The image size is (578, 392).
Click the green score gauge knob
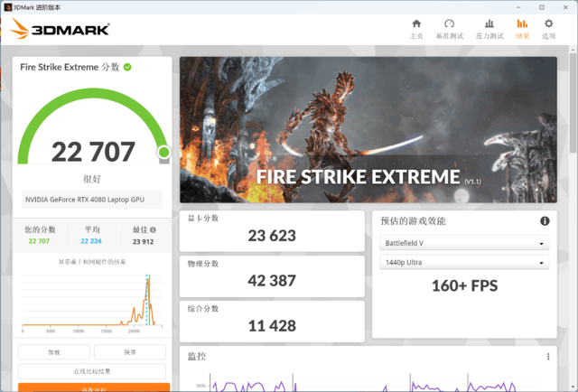coord(163,152)
